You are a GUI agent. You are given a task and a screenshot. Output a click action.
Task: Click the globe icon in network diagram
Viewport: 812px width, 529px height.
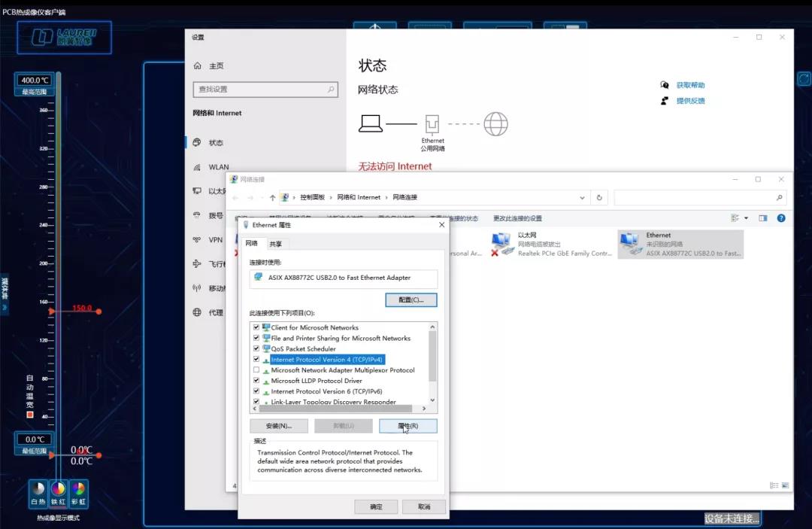click(495, 124)
